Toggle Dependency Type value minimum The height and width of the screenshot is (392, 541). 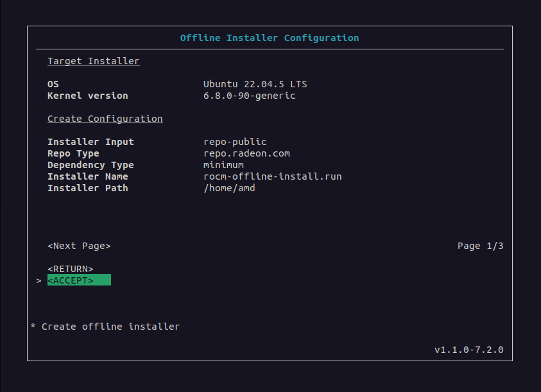[223, 165]
